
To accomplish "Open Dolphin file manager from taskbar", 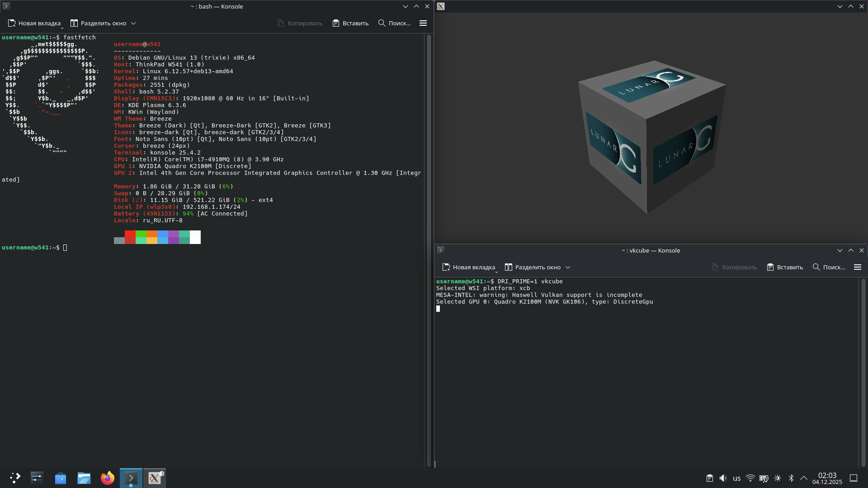I will [x=84, y=478].
